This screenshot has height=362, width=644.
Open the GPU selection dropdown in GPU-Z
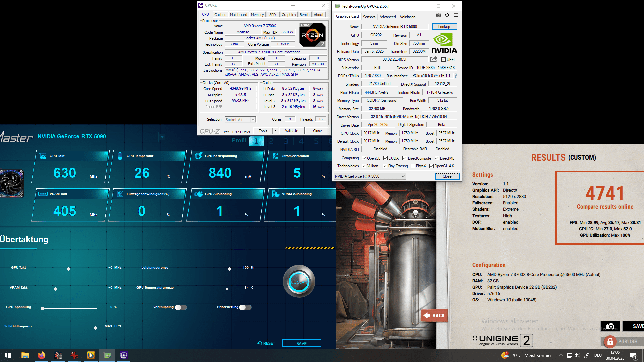pyautogui.click(x=403, y=176)
